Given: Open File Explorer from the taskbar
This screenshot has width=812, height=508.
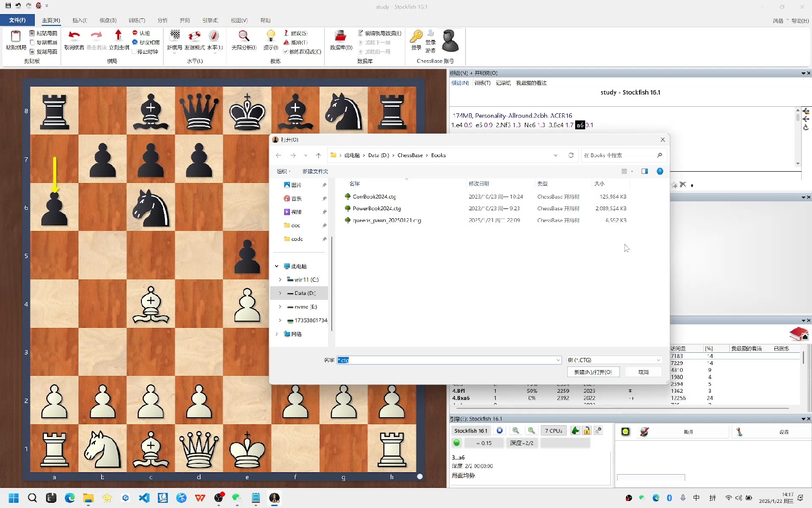Looking at the screenshot, I should (x=88, y=498).
